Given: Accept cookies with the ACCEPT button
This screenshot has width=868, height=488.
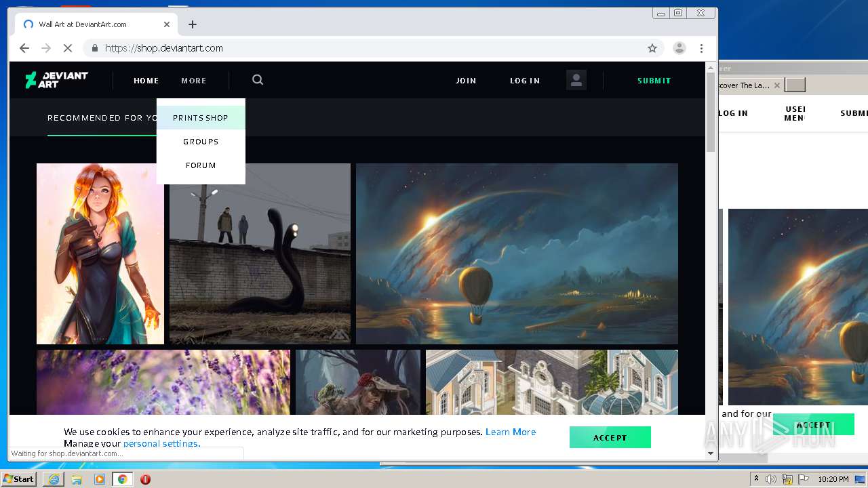Looking at the screenshot, I should pyautogui.click(x=610, y=437).
